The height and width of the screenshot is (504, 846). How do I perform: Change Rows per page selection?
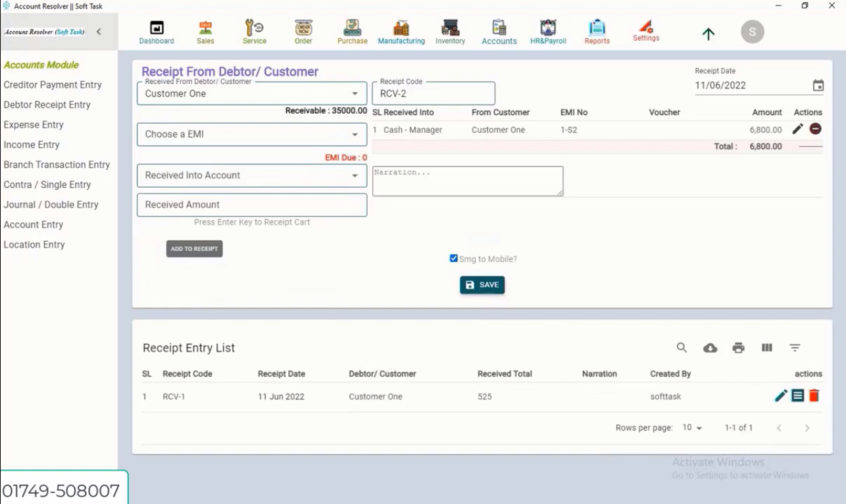688,427
